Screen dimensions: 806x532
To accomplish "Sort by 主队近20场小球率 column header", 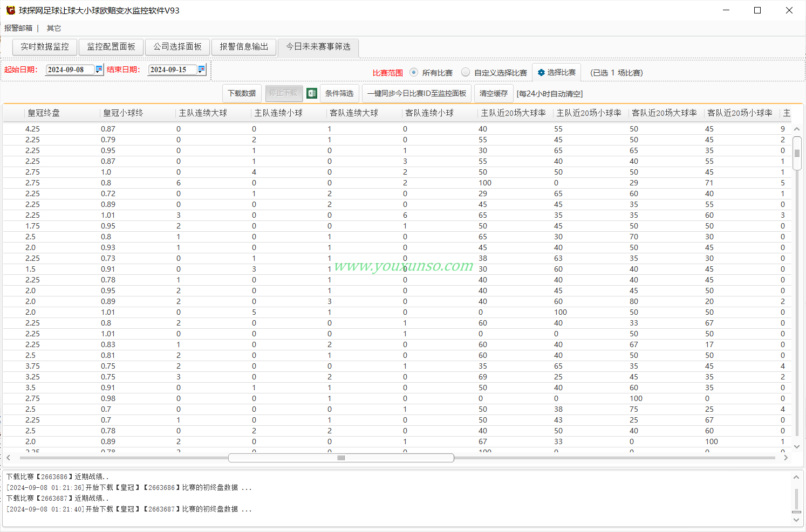I will (591, 113).
